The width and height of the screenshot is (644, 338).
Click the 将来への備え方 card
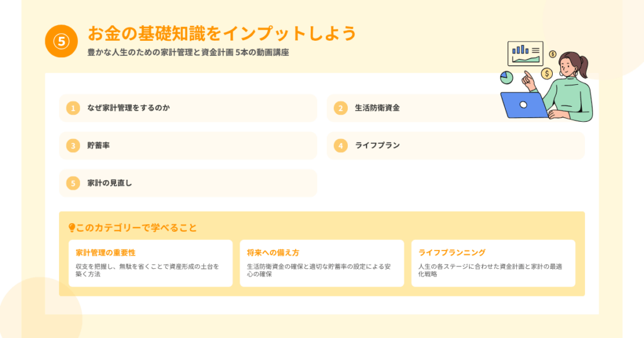[321, 263]
